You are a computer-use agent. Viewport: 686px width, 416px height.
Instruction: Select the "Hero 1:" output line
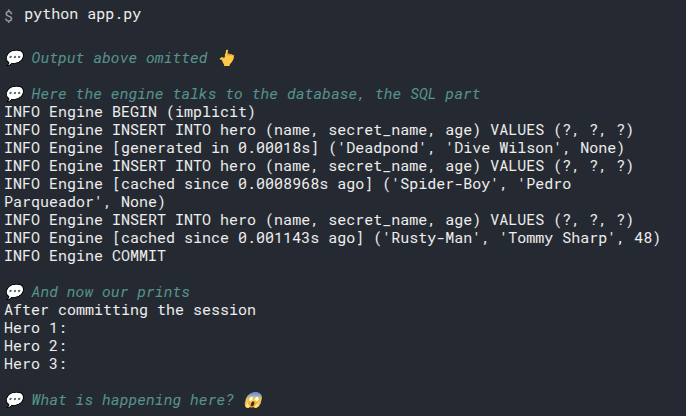[x=35, y=328]
